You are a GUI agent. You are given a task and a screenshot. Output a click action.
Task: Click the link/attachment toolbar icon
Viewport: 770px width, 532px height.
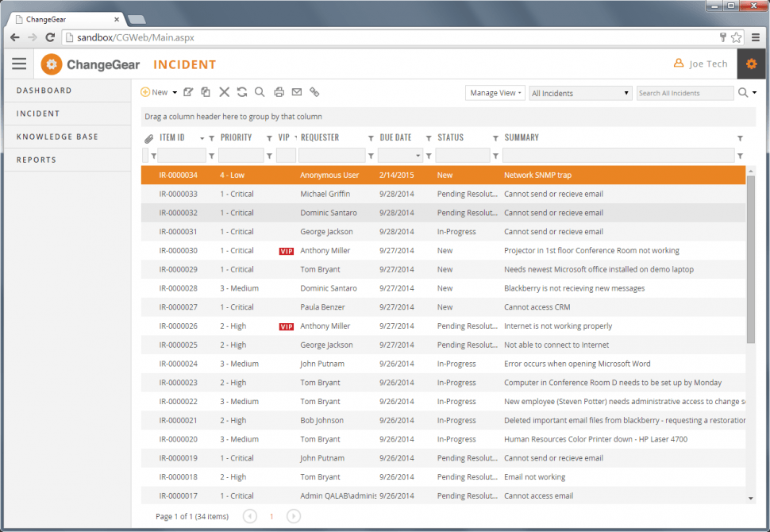[x=314, y=92]
